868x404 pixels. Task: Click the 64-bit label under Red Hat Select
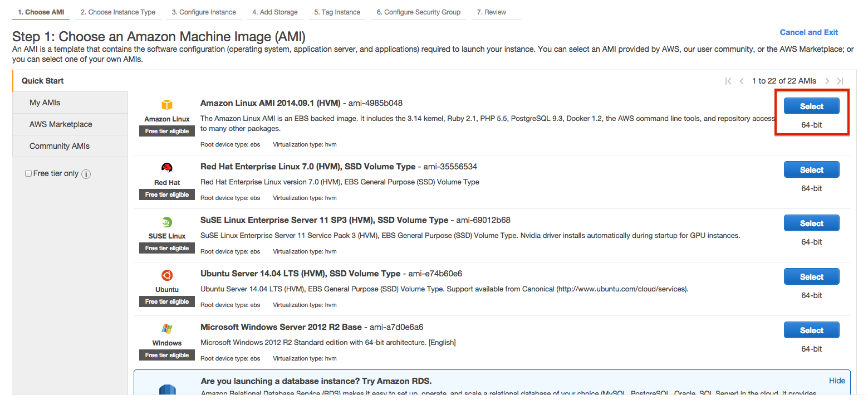pyautogui.click(x=812, y=188)
